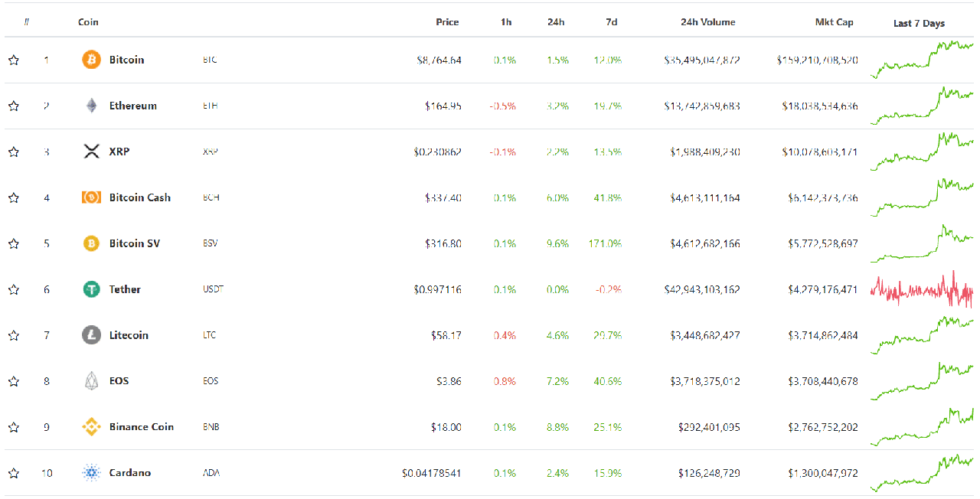Click Bitcoin SV's 171.0% seven-day change
This screenshot has width=980, height=499.
[606, 243]
